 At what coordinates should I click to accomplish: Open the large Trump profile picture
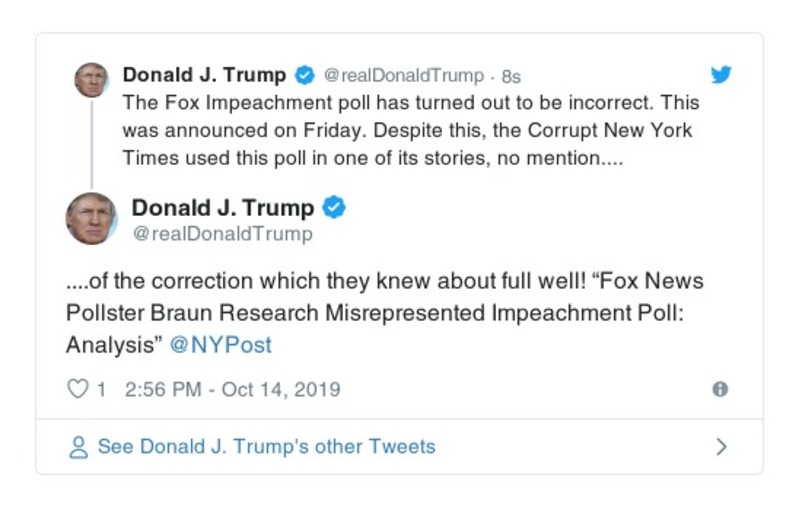click(x=92, y=219)
